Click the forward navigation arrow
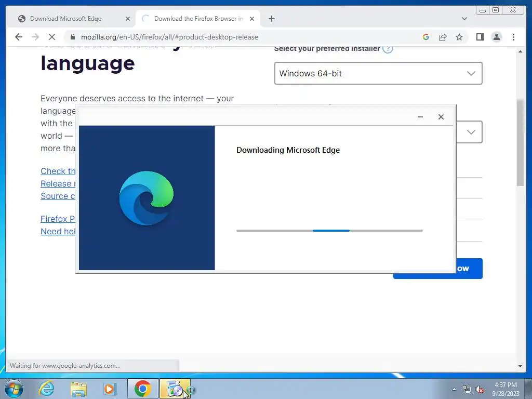Screen dimensions: 532x399 pos(35,37)
